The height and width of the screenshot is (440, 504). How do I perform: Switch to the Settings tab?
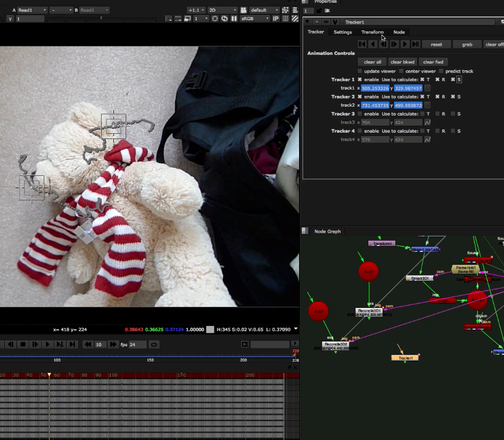pyautogui.click(x=343, y=32)
